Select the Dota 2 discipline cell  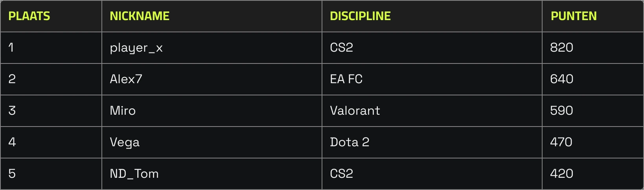coord(350,142)
